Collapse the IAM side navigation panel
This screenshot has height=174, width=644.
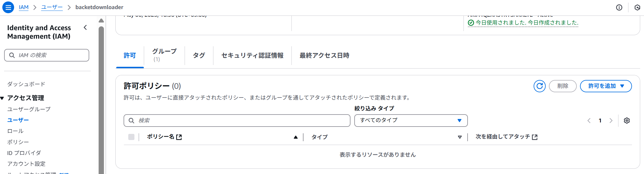tap(85, 28)
